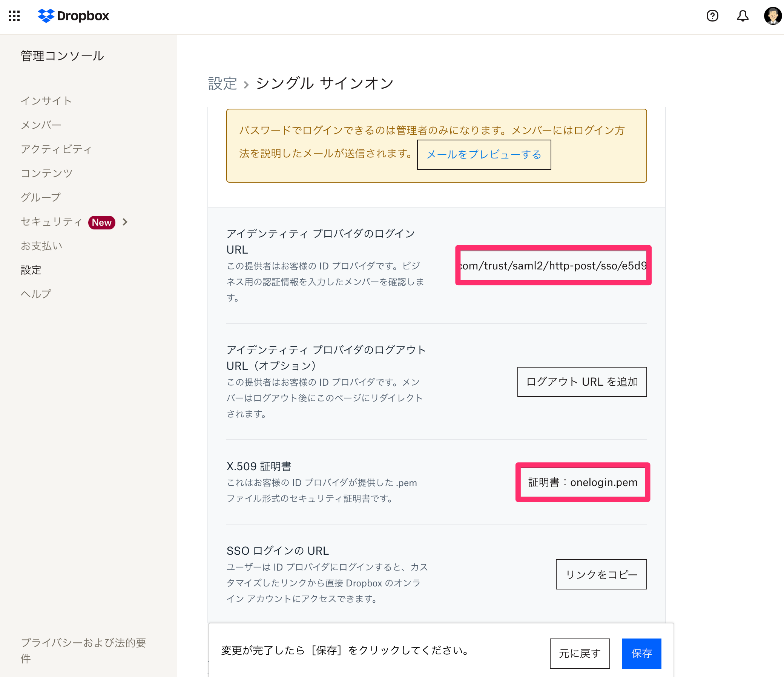The height and width of the screenshot is (677, 784).
Task: Open ヘルプ in sidebar
Action: pyautogui.click(x=36, y=294)
